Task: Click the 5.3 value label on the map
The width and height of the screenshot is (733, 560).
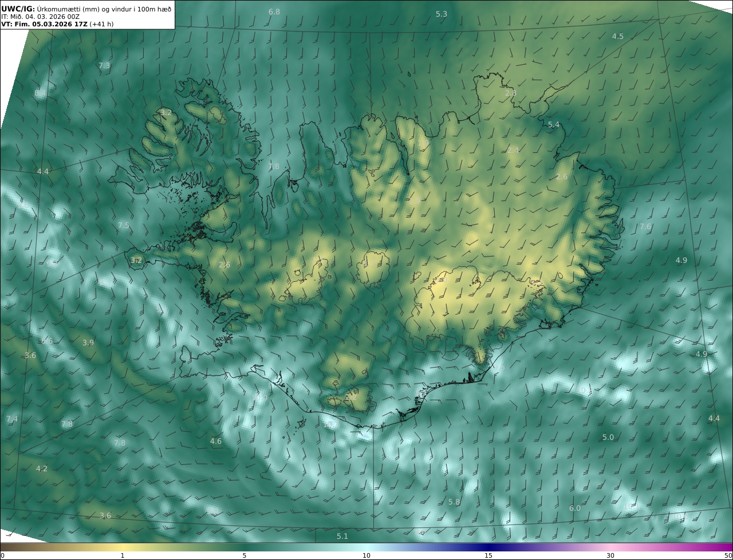Action: coord(442,14)
